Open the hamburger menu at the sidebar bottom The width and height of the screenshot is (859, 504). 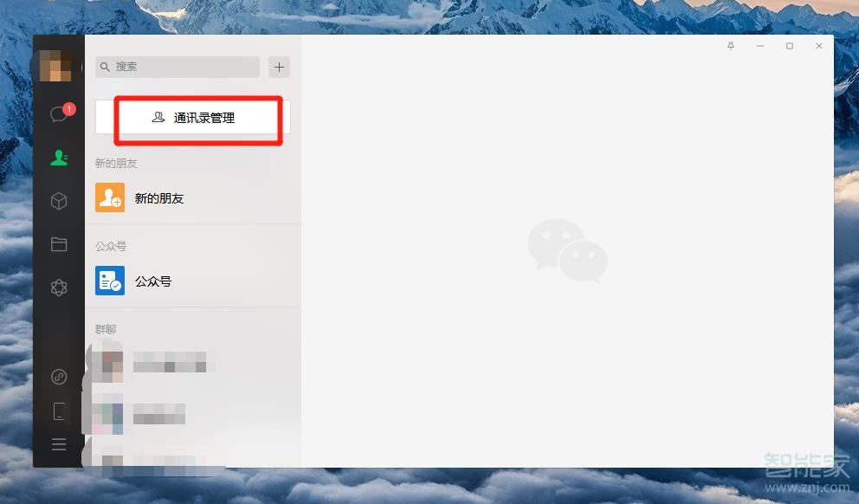(59, 444)
